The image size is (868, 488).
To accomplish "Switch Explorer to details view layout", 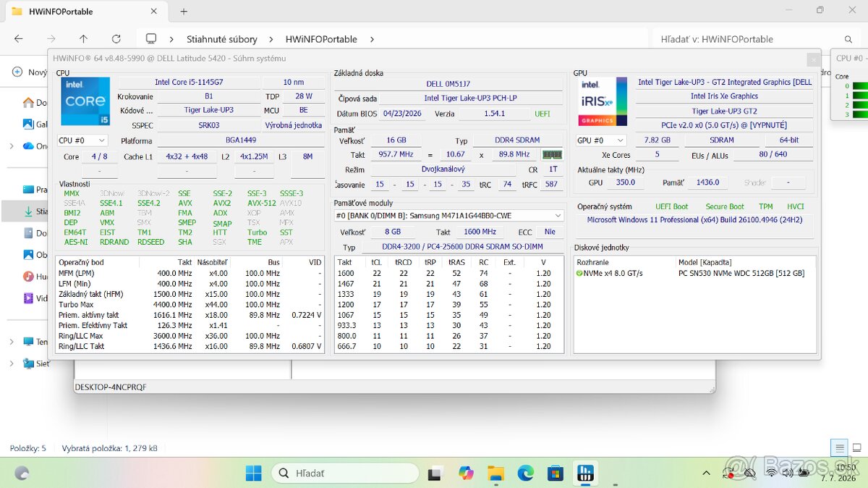I will [838, 447].
